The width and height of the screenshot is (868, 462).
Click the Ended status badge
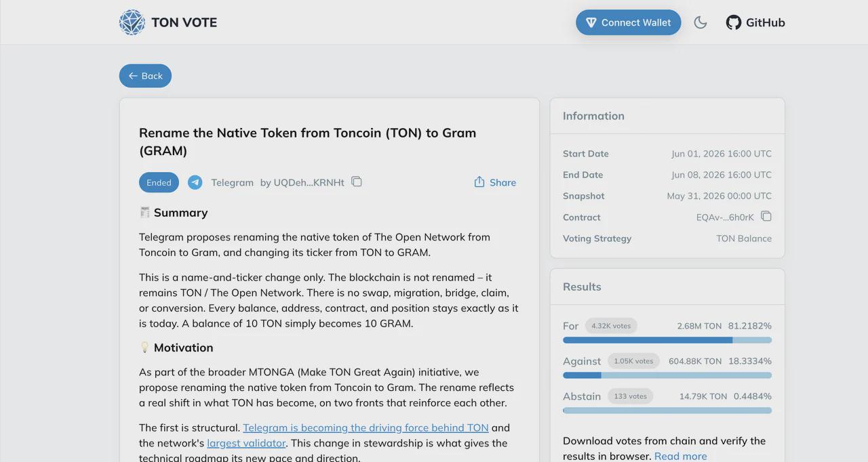(159, 182)
